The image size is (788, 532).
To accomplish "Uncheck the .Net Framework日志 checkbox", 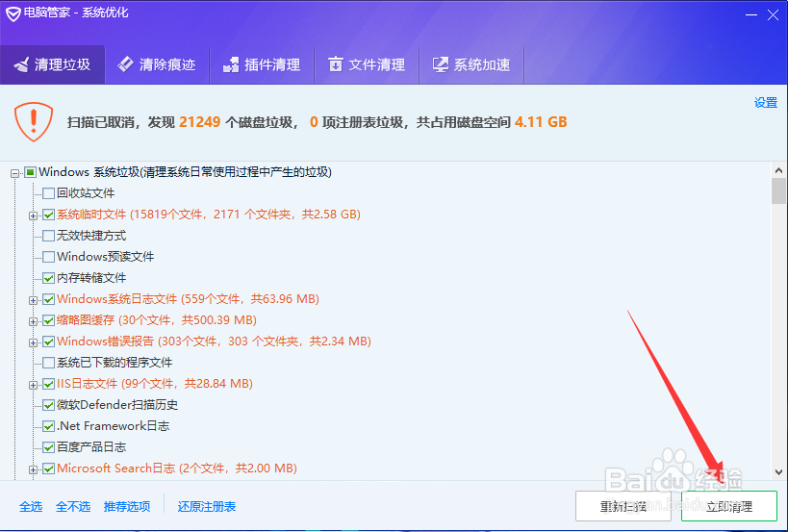I will click(x=48, y=426).
